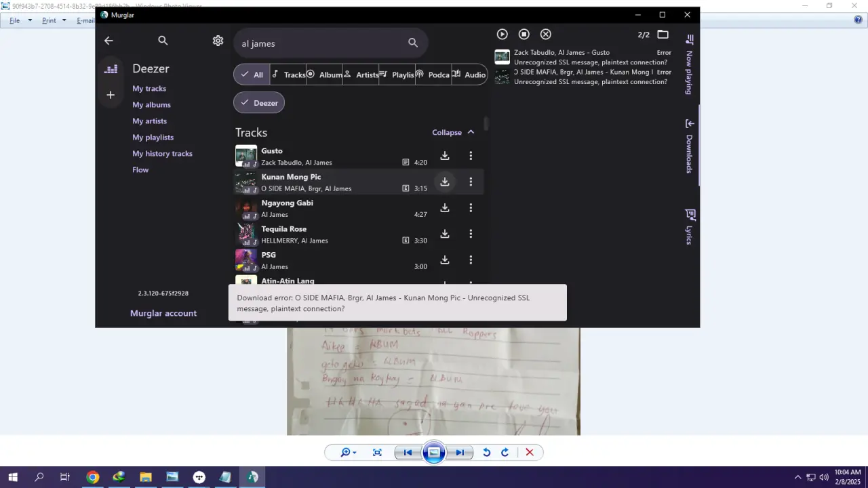Download the track Ngayong Gabi

point(445,208)
